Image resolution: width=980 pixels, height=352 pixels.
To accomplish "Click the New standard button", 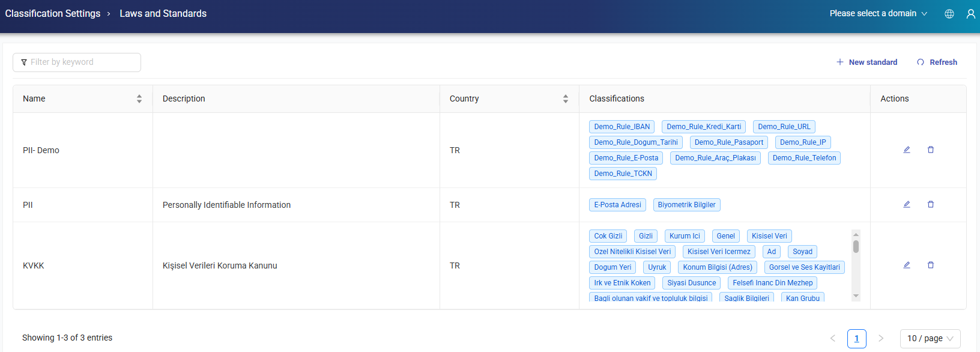I will tap(867, 62).
